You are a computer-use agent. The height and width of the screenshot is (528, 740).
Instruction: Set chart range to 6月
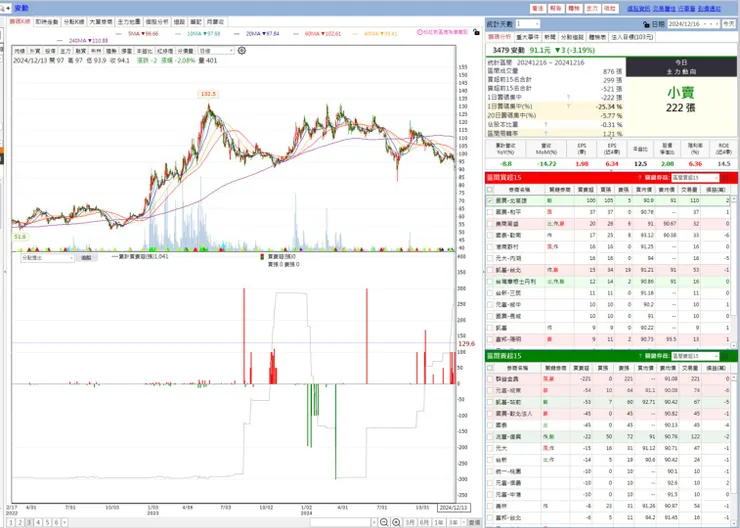click(x=424, y=522)
